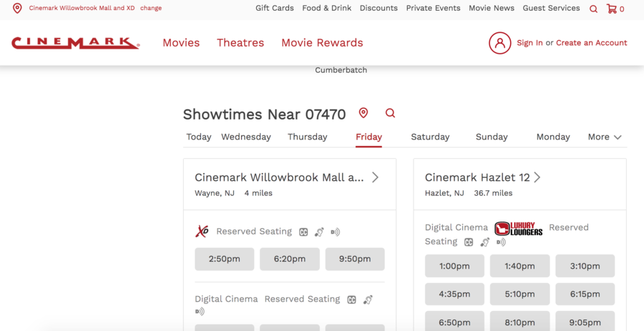Click closed caption icon in the Hazlet 12 row
This screenshot has width=644, height=331.
click(469, 242)
